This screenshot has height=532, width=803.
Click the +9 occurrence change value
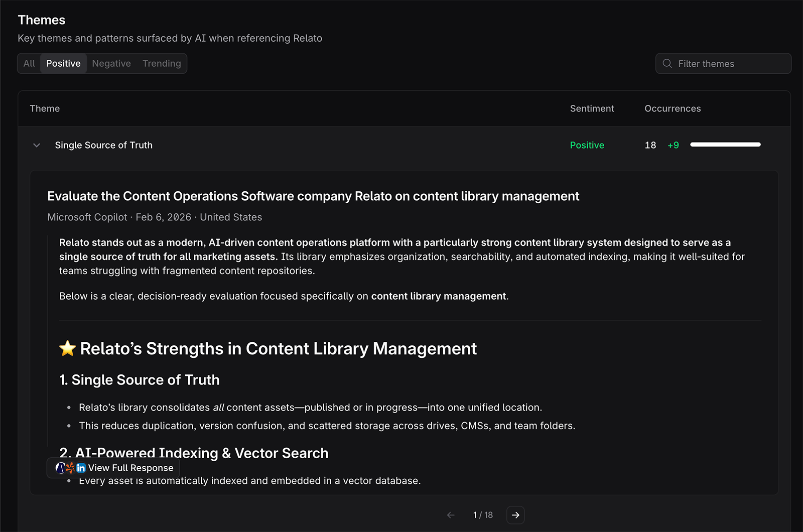[x=673, y=145]
